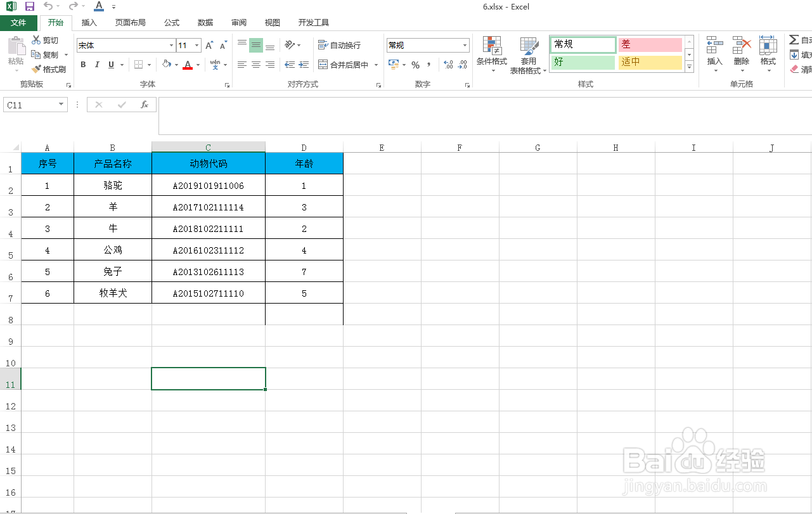This screenshot has height=514, width=812.
Task: Switch to the 插入 (Insert) tab
Action: [x=89, y=23]
